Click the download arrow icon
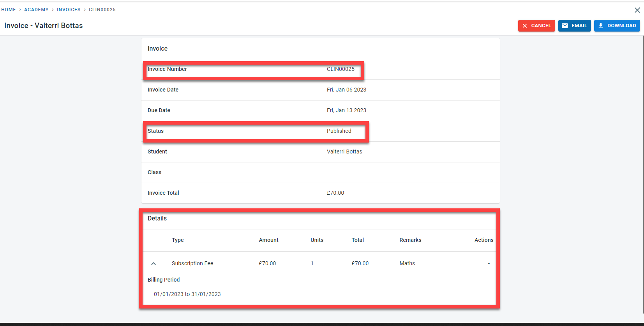This screenshot has width=644, height=326. (600, 26)
